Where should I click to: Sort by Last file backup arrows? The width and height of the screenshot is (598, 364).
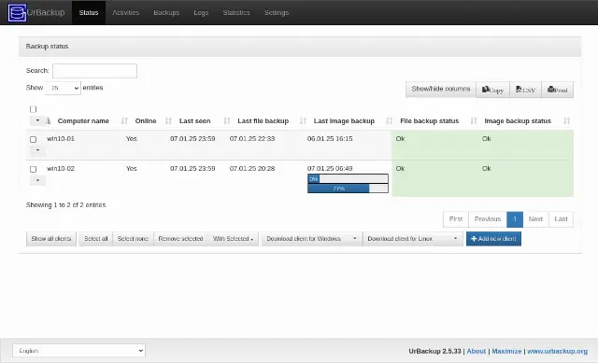click(x=303, y=121)
